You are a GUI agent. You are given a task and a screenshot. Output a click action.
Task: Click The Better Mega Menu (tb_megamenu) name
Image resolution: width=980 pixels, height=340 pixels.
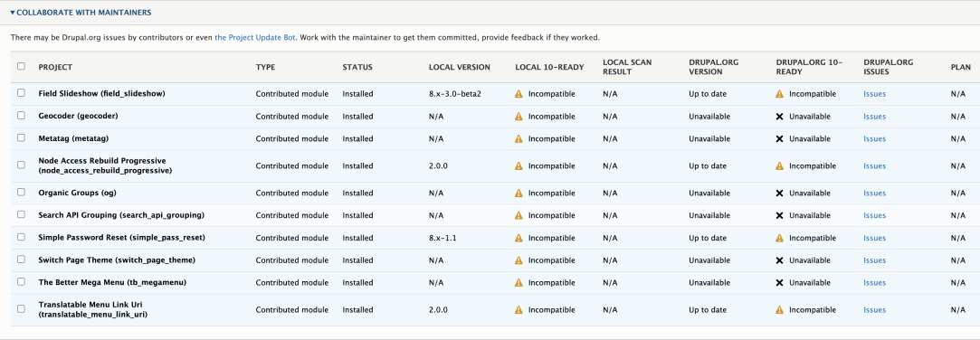pos(112,282)
